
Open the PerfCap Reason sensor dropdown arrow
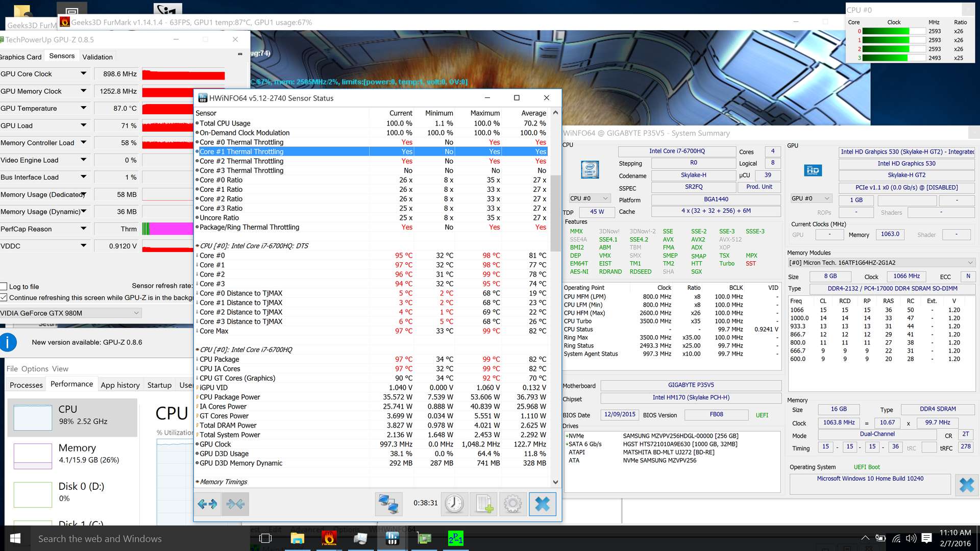coord(83,229)
